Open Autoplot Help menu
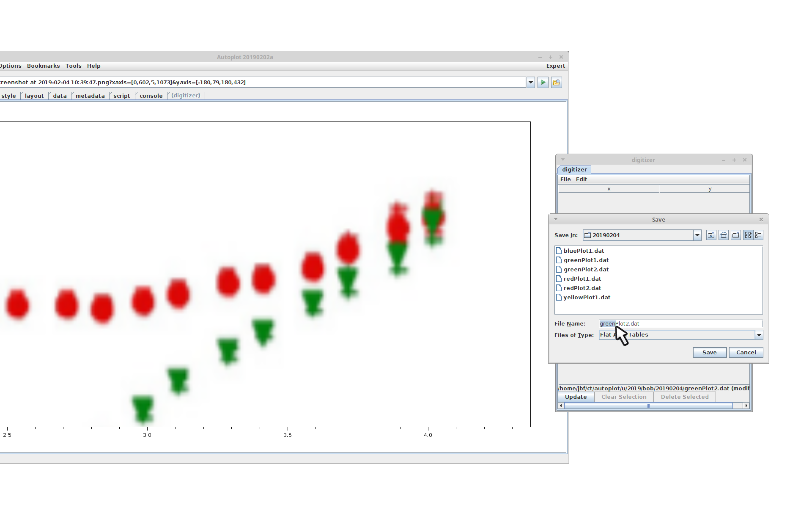The width and height of the screenshot is (812, 508). tap(93, 66)
